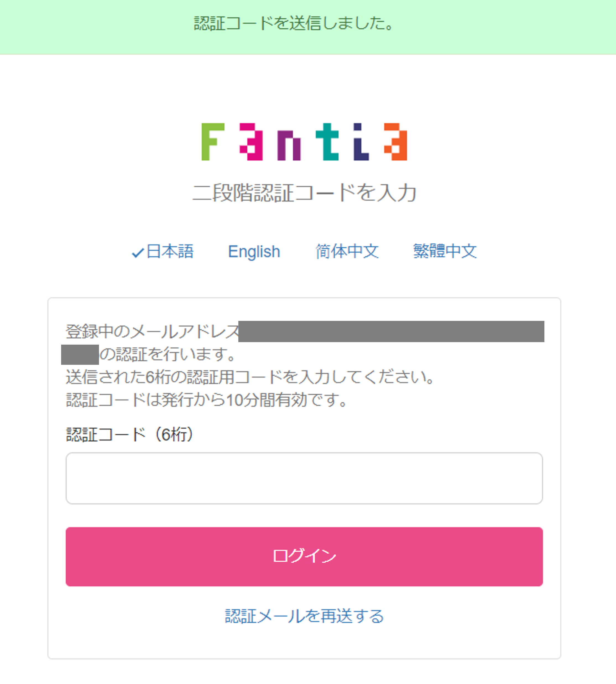Click 認証メールを再送する to resend the code
The height and width of the screenshot is (684, 616).
pyautogui.click(x=304, y=616)
